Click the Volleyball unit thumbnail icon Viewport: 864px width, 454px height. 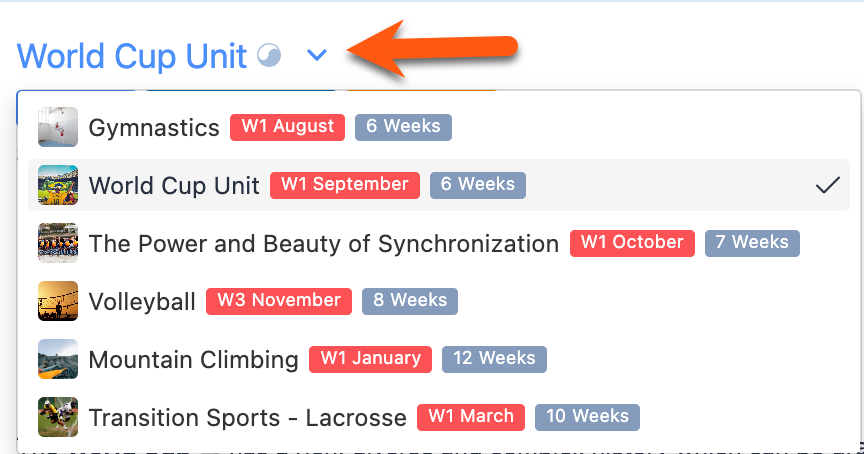click(58, 301)
